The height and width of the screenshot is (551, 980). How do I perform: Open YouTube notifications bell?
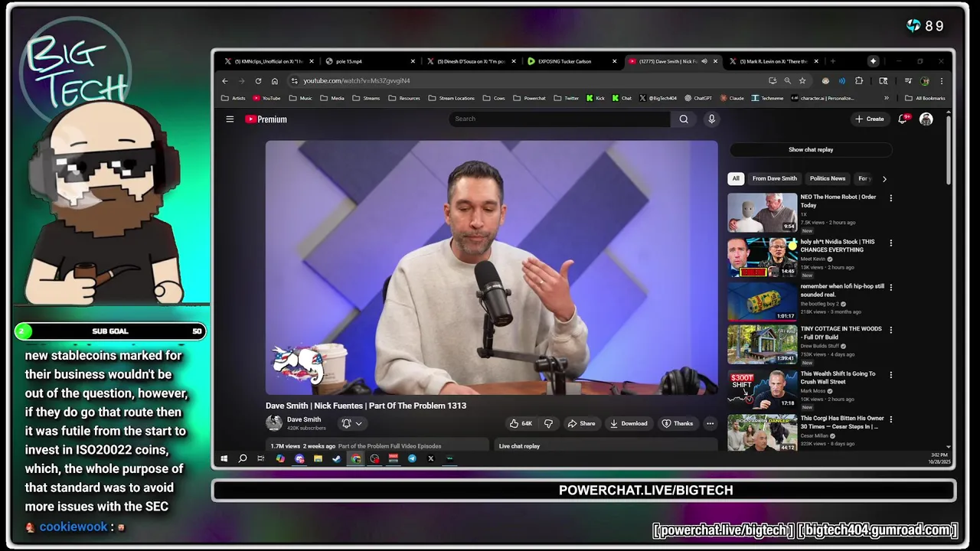click(x=903, y=119)
